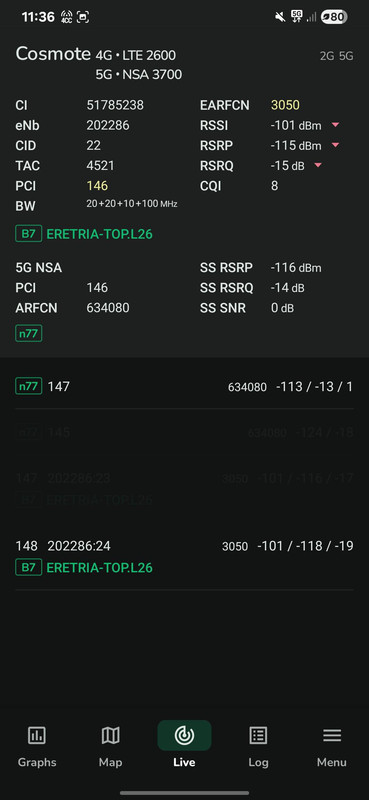Screen dimensions: 369x800
Task: Tap the n77 badge beside neighbor 147
Action: [29, 386]
